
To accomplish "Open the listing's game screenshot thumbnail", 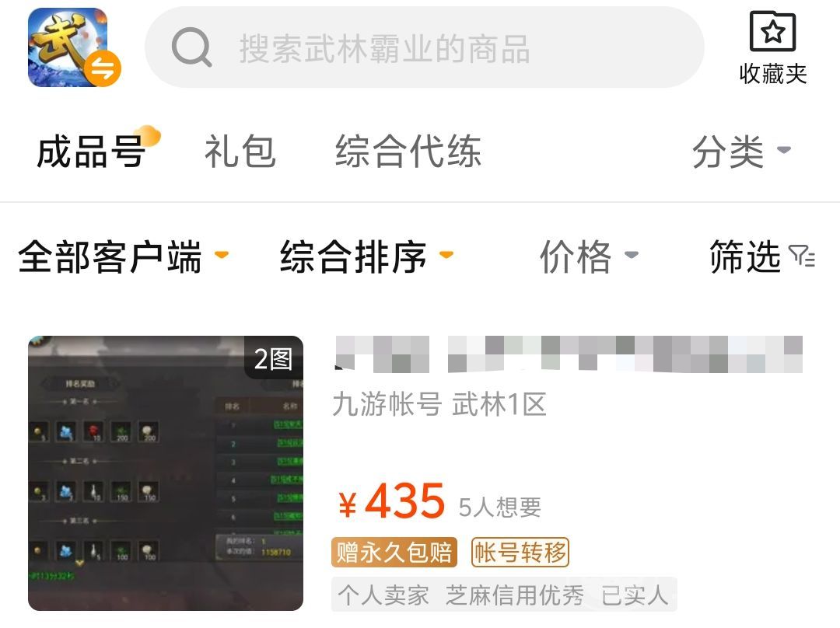I will [x=166, y=473].
